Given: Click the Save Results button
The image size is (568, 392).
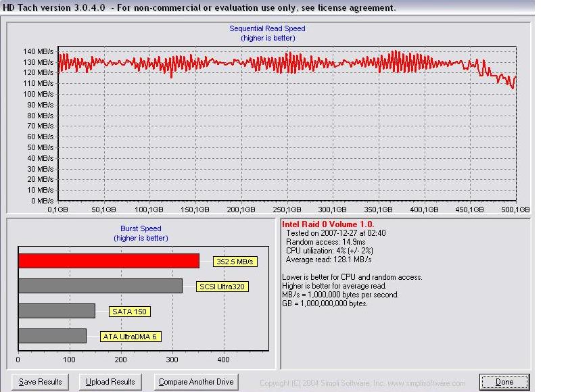Looking at the screenshot, I should point(41,382).
